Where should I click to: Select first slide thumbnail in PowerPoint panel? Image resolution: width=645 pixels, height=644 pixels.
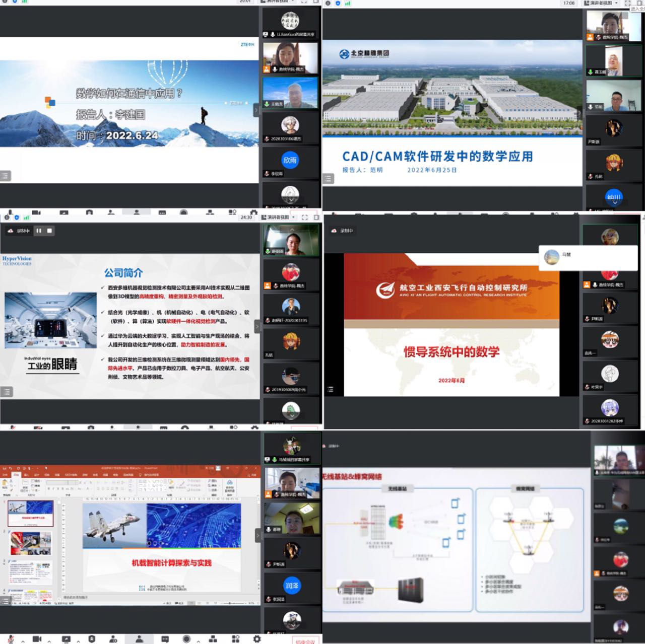[30, 514]
